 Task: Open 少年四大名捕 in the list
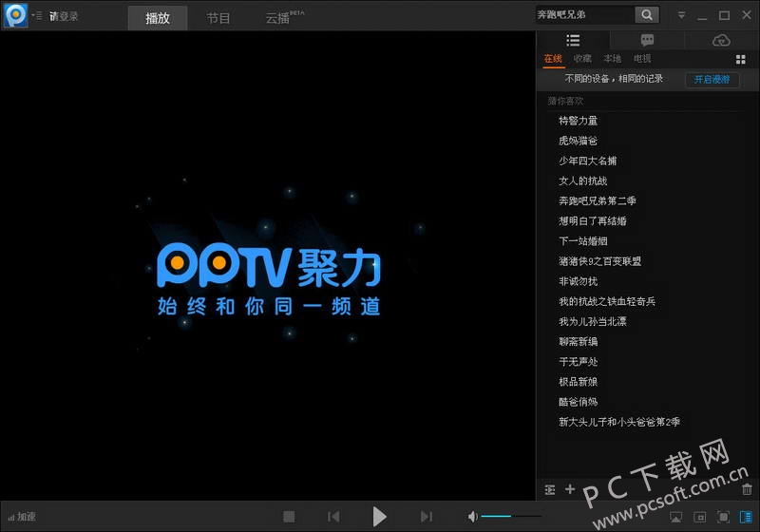(x=587, y=161)
